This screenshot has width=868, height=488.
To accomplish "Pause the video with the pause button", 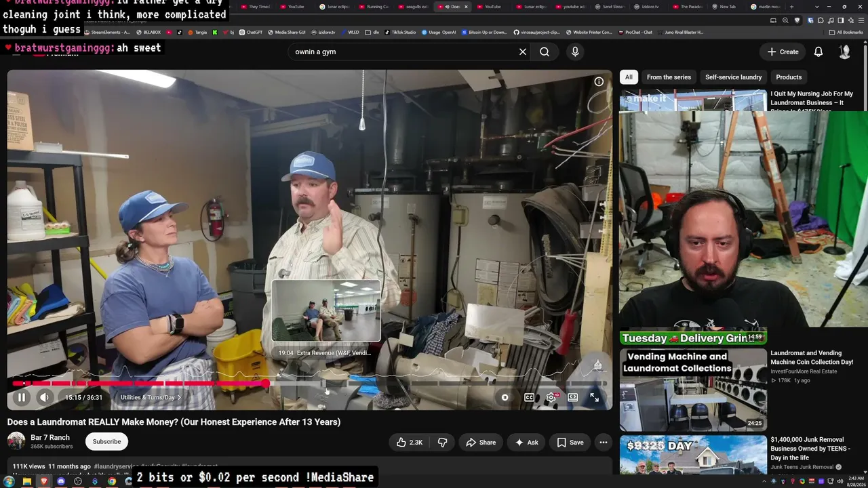I will click(x=21, y=398).
